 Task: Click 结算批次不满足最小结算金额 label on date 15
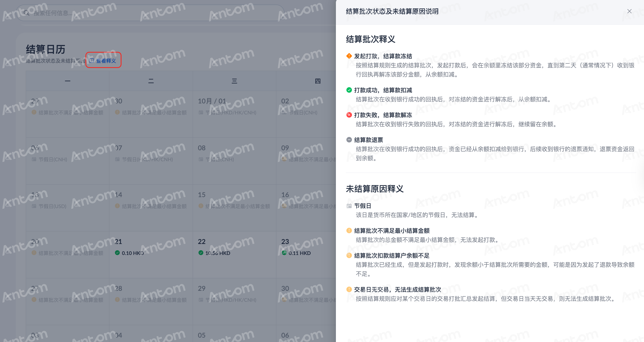(238, 206)
